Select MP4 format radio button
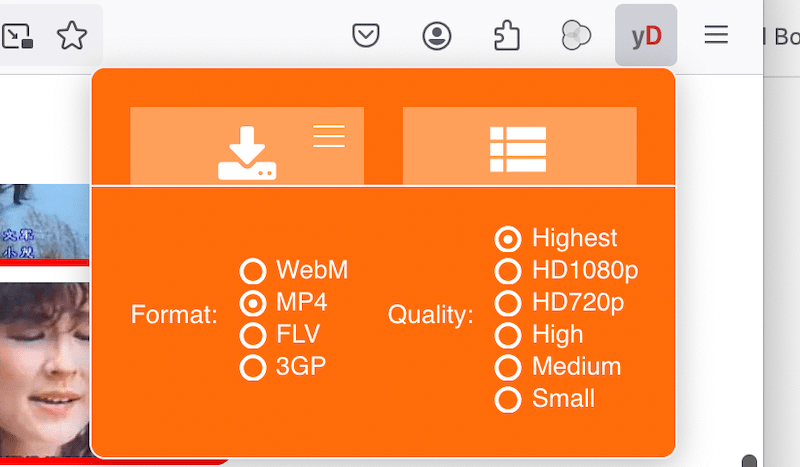The height and width of the screenshot is (467, 800). click(253, 302)
